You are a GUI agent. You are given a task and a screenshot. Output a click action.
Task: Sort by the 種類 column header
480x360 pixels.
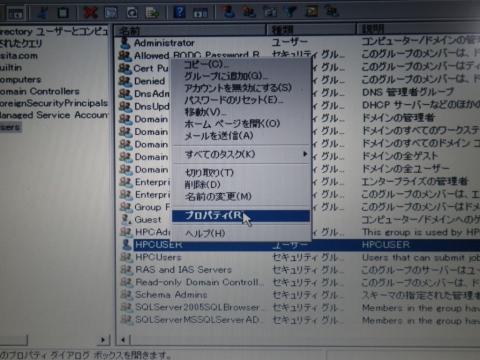click(x=311, y=30)
